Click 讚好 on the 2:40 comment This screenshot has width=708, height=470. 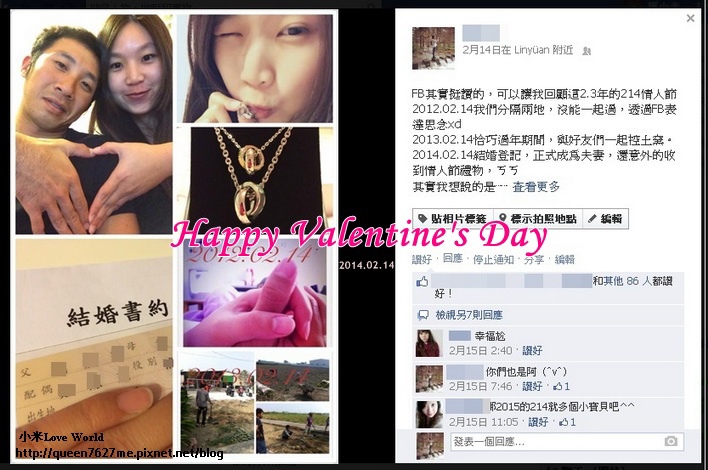tap(532, 350)
